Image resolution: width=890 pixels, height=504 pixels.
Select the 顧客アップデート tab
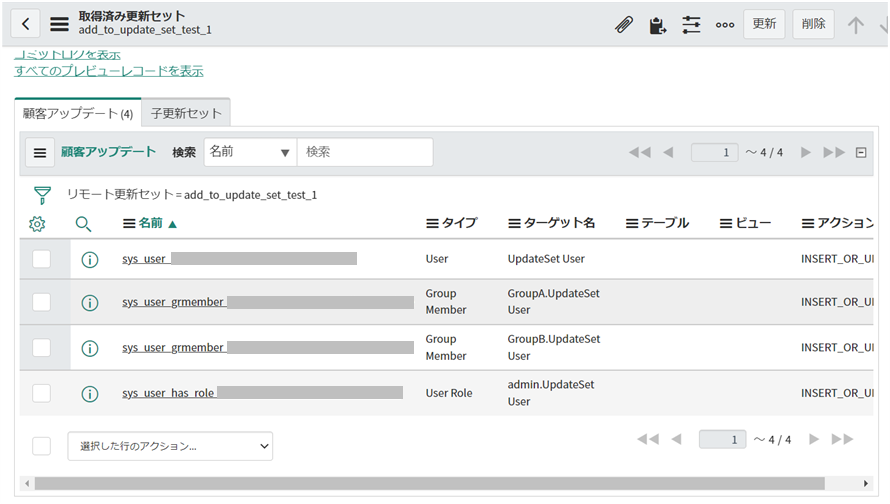click(x=77, y=113)
